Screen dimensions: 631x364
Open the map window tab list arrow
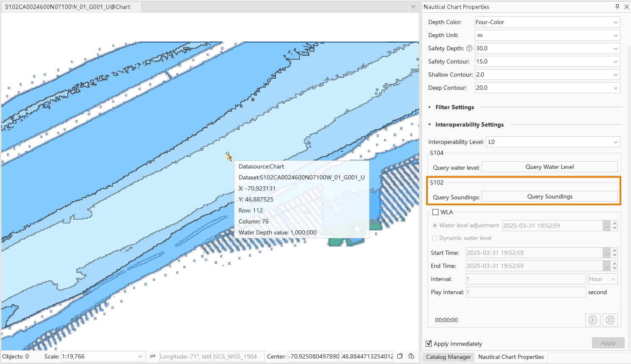point(413,7)
